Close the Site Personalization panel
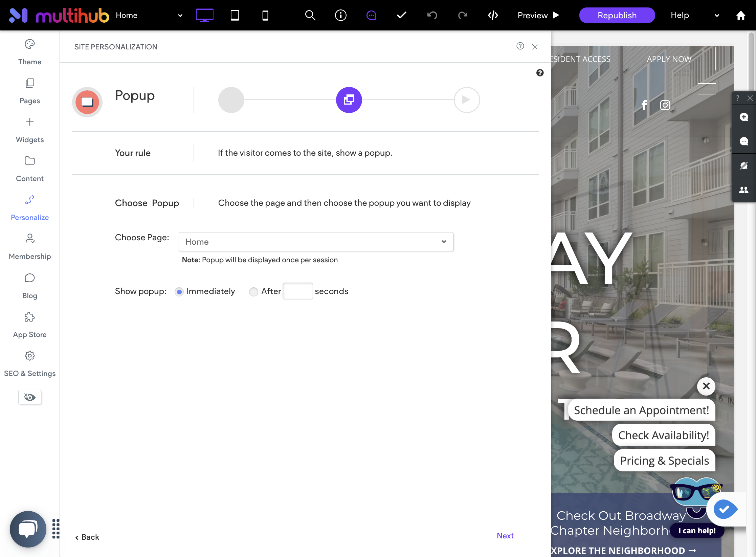This screenshot has width=756, height=557. [535, 47]
